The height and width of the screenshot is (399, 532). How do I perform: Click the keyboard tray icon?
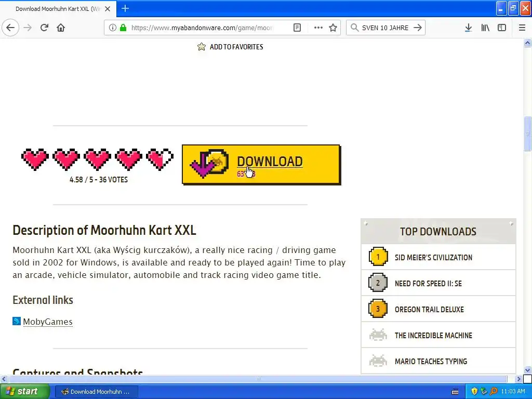pos(455,392)
